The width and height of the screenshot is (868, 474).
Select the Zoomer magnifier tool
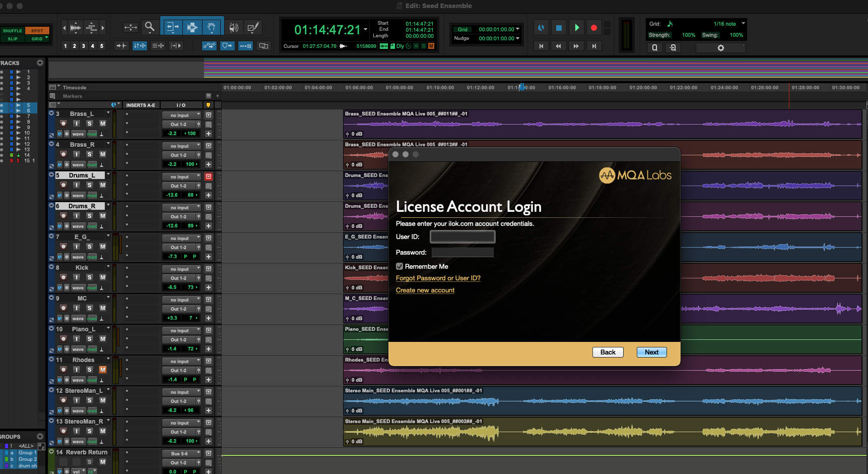(149, 27)
